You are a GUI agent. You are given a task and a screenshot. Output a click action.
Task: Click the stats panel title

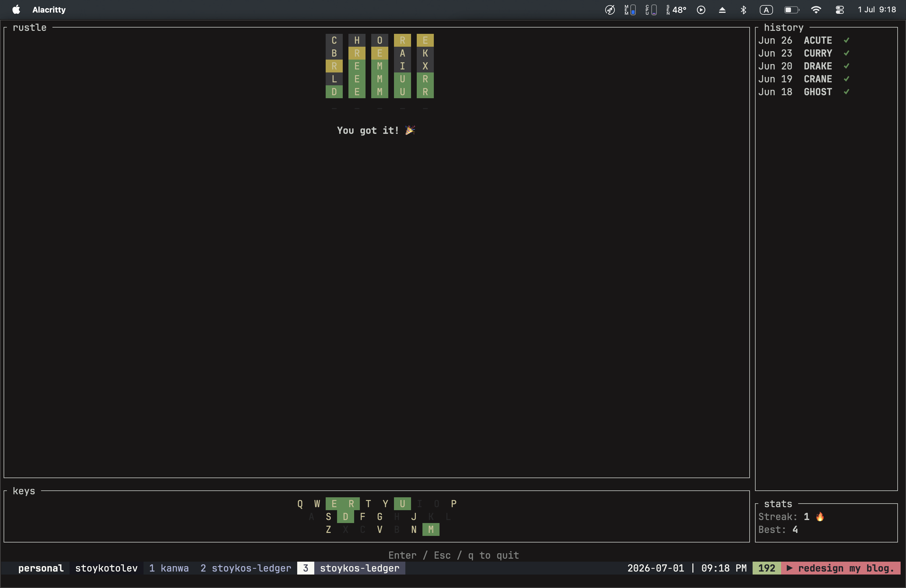(x=778, y=504)
